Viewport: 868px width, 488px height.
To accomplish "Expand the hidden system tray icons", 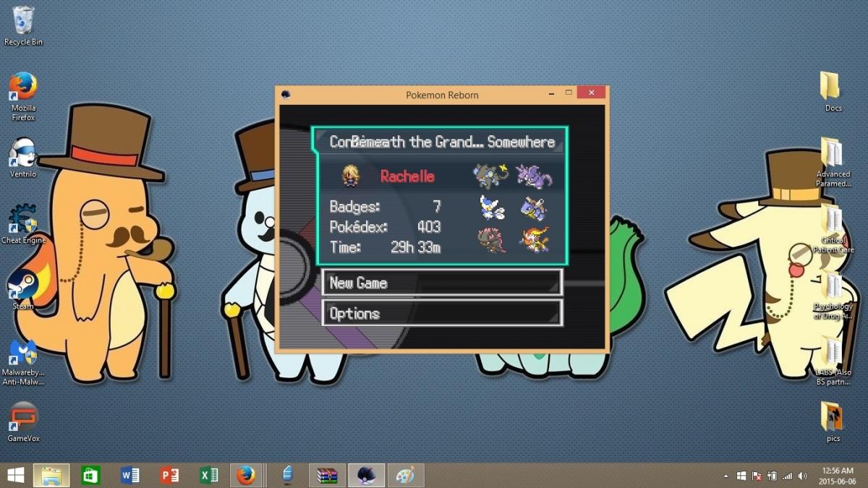I will [726, 476].
